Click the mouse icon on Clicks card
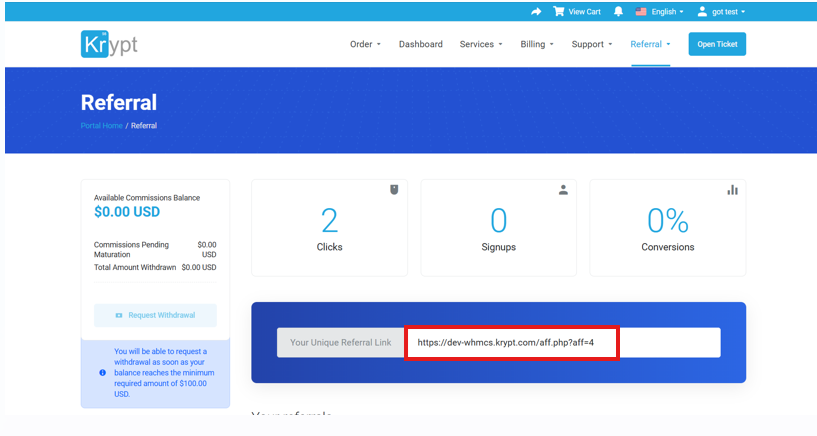Image resolution: width=817 pixels, height=436 pixels. pos(394,189)
